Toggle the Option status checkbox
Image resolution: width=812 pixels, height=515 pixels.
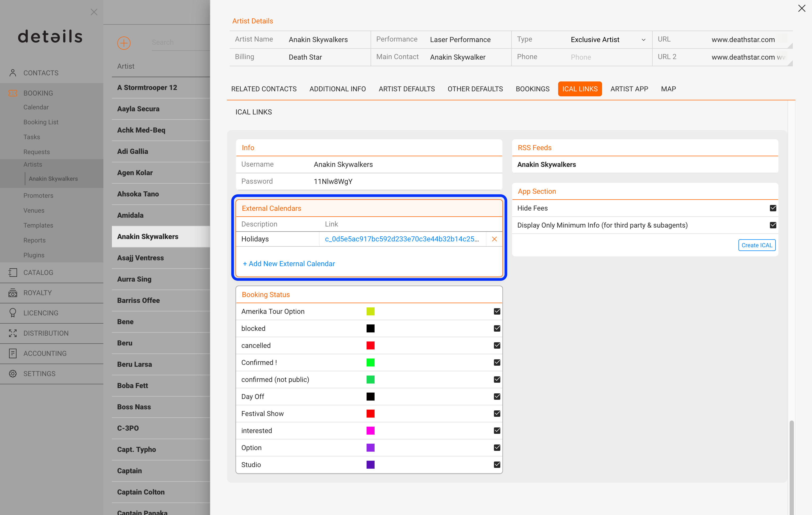coord(497,448)
